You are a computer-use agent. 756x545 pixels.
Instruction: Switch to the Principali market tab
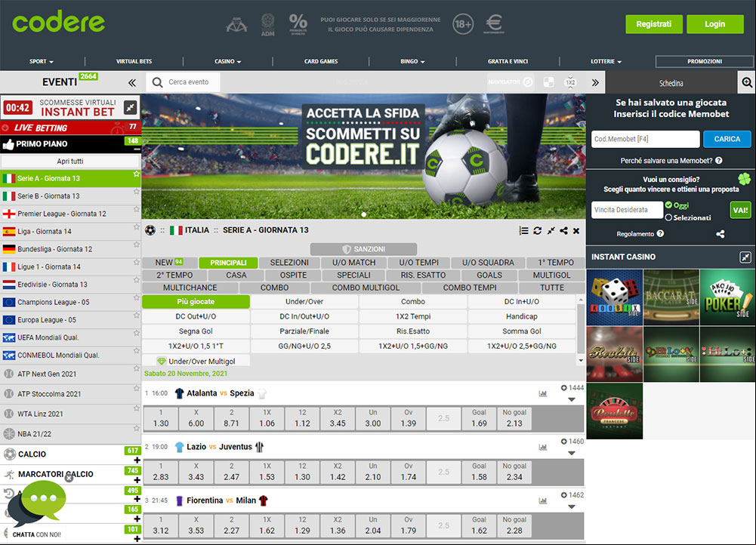228,263
